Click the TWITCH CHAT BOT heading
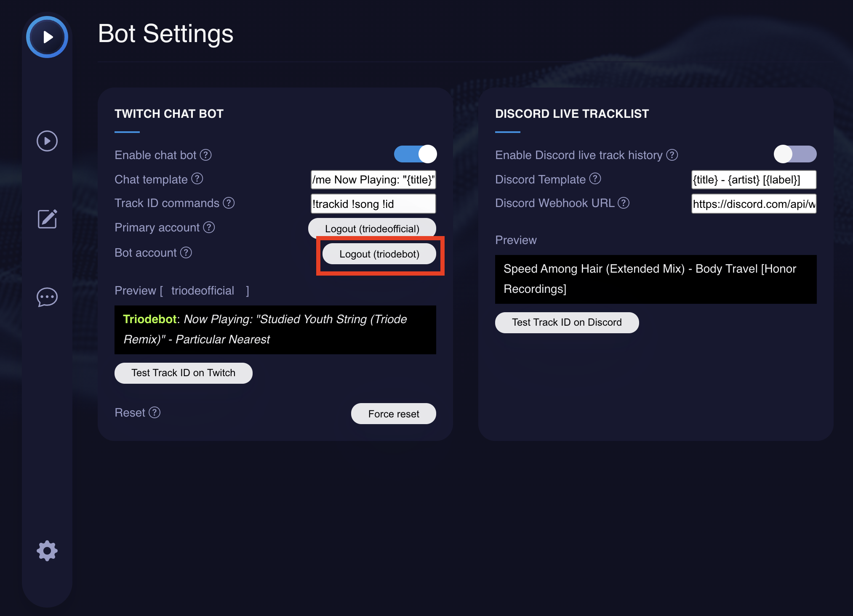The image size is (853, 616). pos(169,114)
